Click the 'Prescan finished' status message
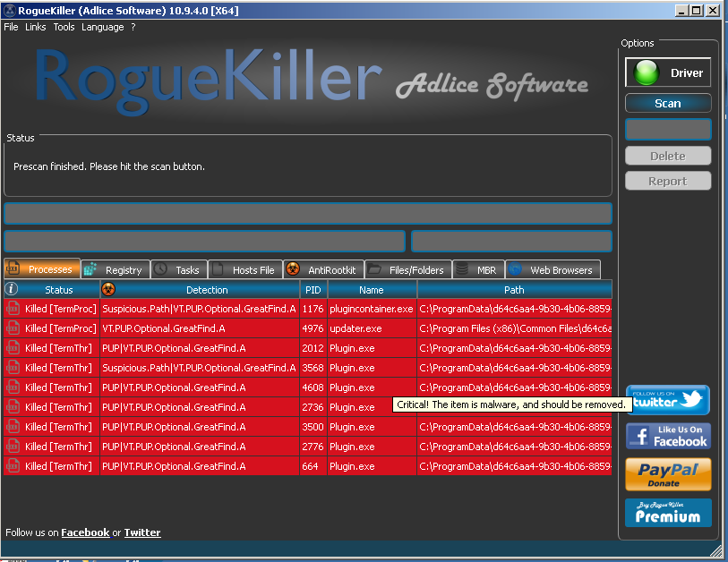Image resolution: width=728 pixels, height=562 pixels. coord(109,166)
